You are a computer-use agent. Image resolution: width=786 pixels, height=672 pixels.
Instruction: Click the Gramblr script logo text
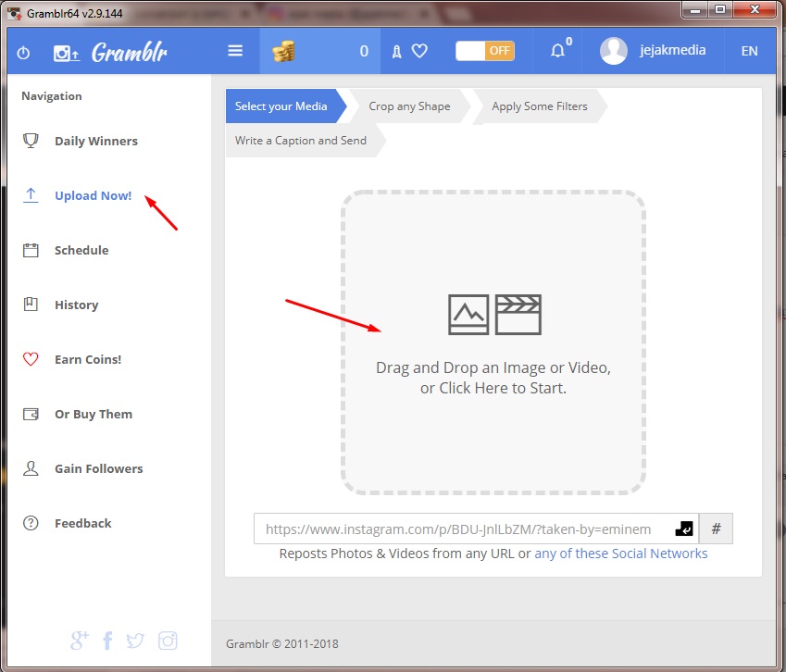(130, 52)
